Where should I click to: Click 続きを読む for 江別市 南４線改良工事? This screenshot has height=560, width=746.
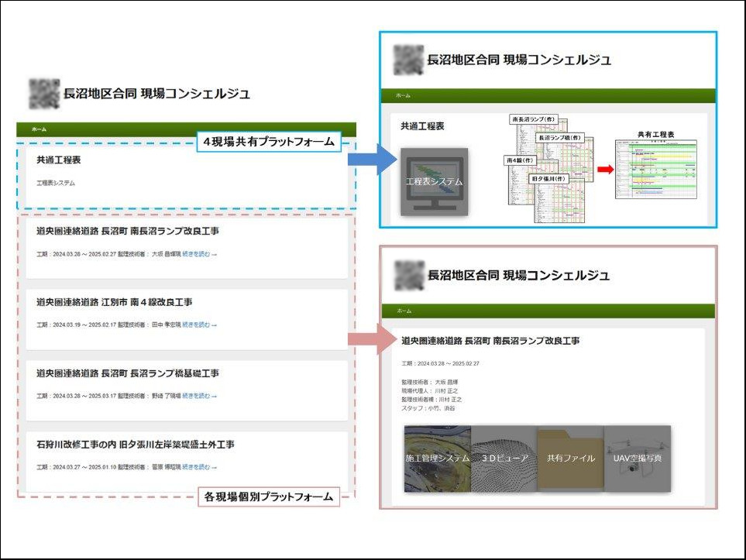(x=199, y=325)
